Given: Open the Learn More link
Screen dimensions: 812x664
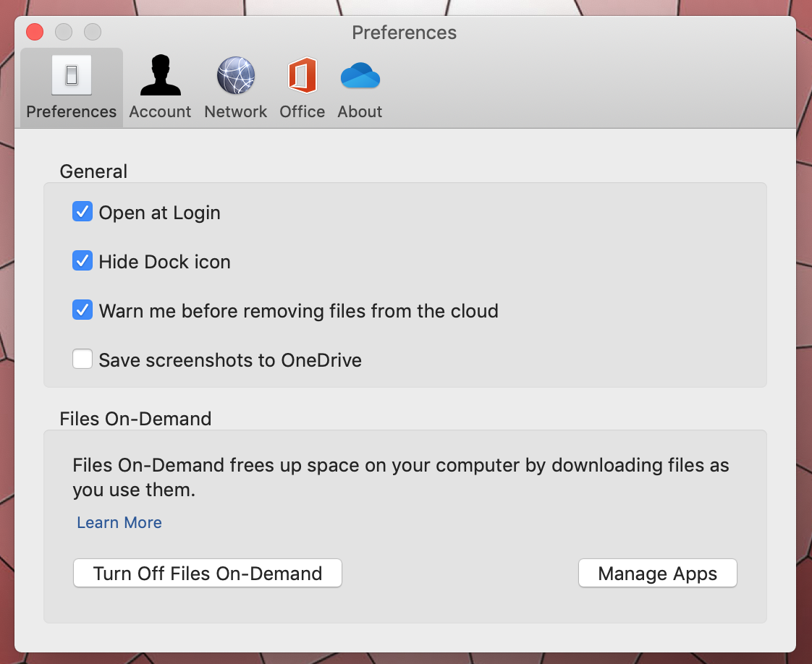Looking at the screenshot, I should coord(119,522).
